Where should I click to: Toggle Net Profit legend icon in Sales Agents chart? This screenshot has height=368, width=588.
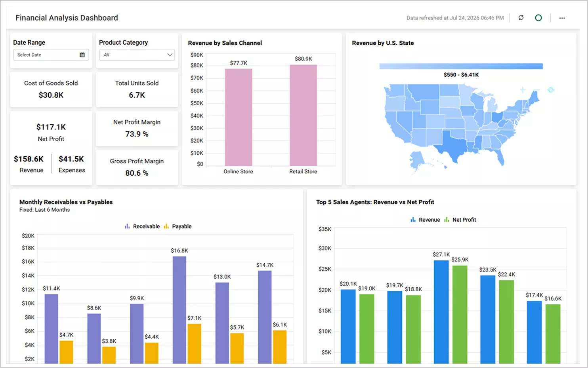447,220
